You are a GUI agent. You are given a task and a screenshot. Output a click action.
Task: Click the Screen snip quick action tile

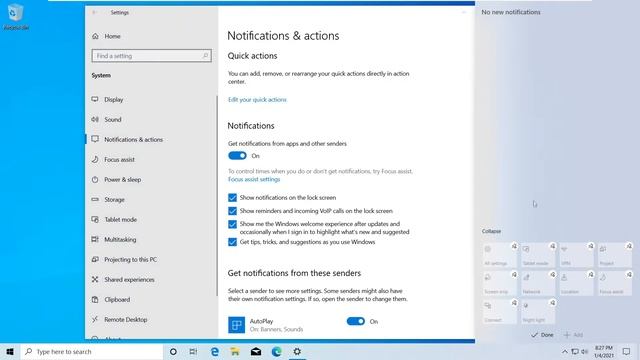click(499, 284)
